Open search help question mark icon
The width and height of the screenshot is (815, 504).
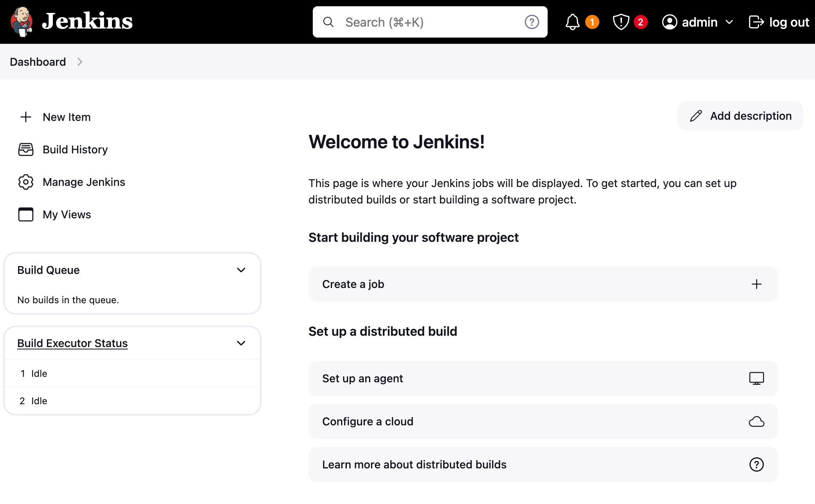(532, 22)
